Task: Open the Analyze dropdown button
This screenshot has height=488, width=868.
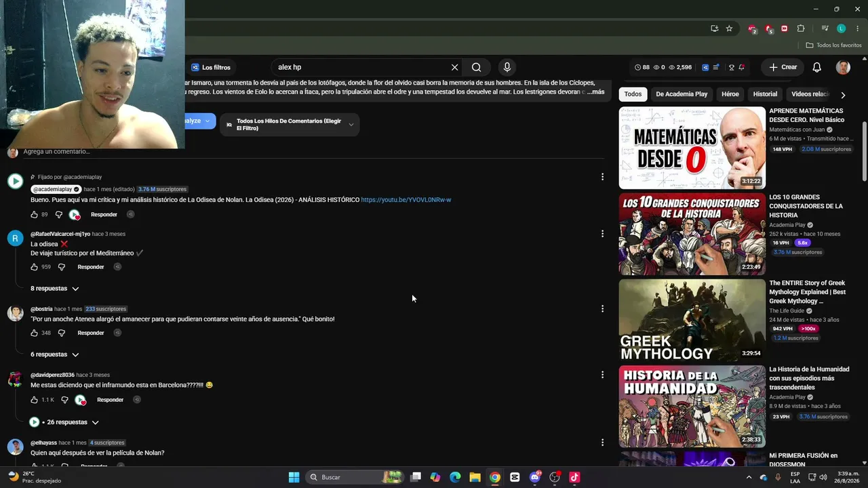Action: 200,121
